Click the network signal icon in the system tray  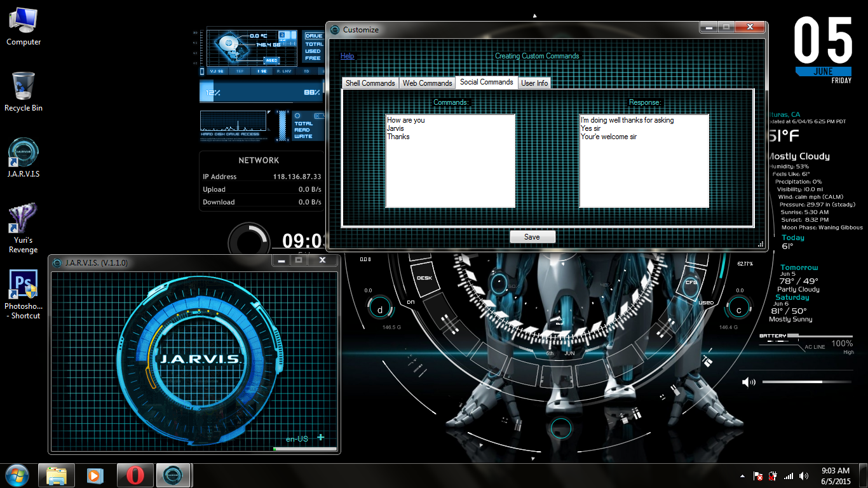coord(789,475)
